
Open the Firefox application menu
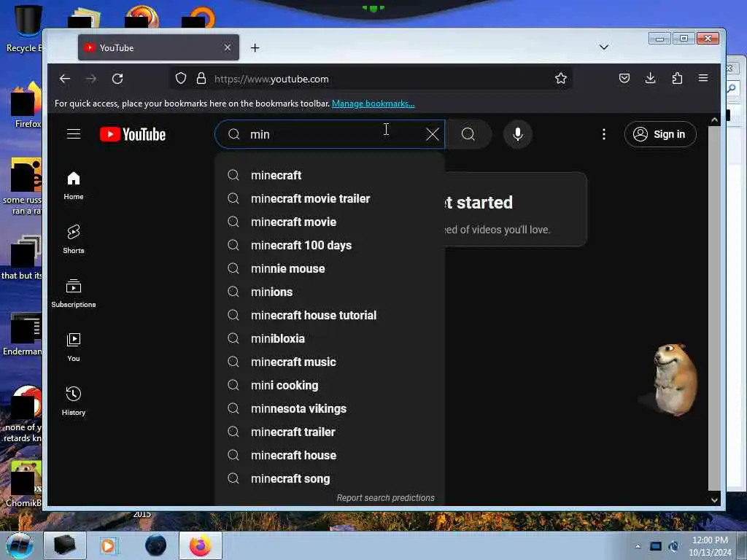click(x=703, y=78)
